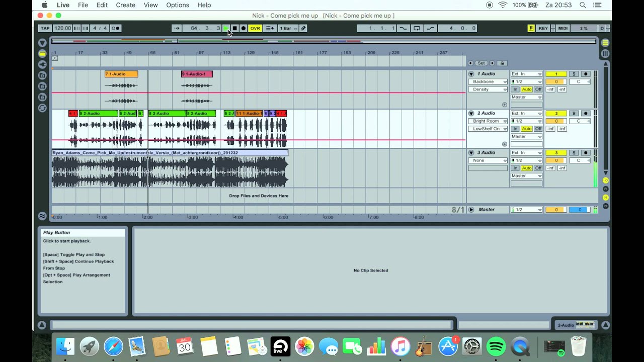Fold the 2 Audio track
This screenshot has width=644, height=362.
(471, 113)
